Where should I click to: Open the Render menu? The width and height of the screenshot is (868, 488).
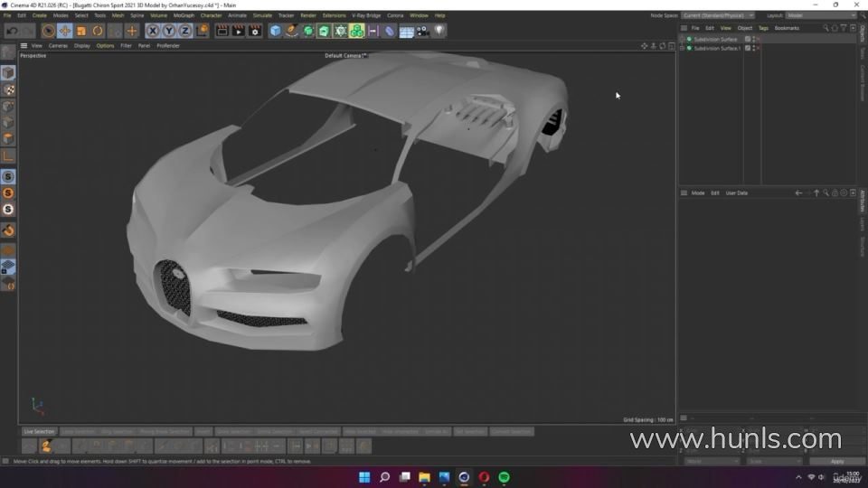(x=307, y=15)
